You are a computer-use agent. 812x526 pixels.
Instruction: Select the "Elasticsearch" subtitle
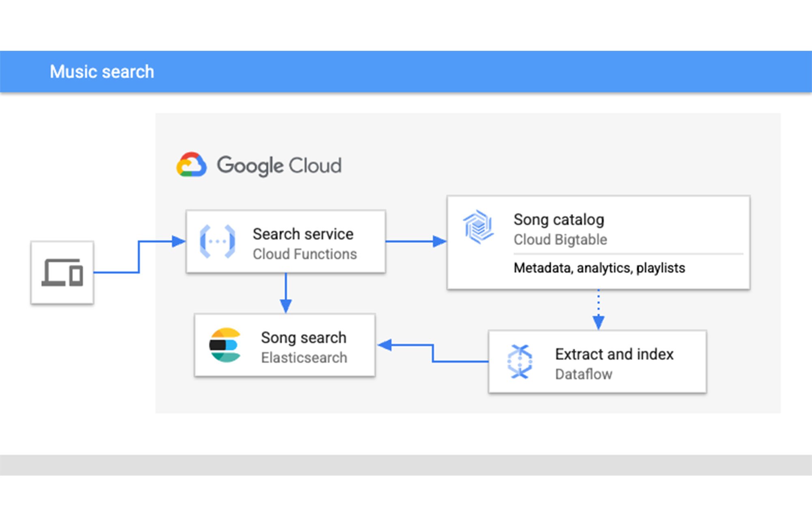pos(304,357)
